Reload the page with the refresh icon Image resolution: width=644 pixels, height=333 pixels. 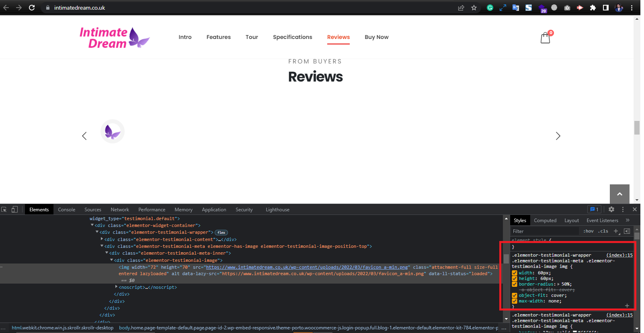[x=32, y=8]
